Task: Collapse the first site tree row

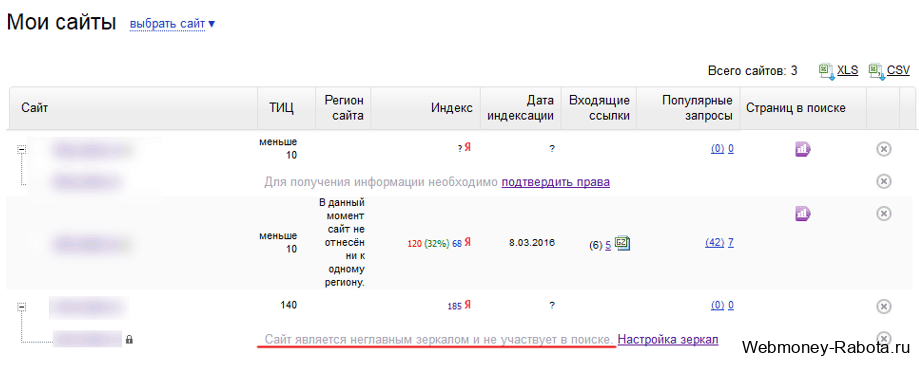Action: coord(22,150)
